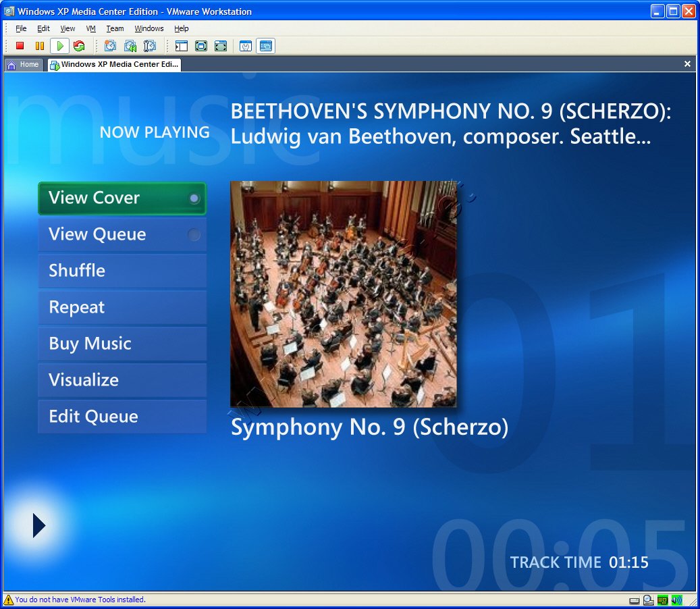This screenshot has width=700, height=609.
Task: Click the "TRACK TIME 01:15" readout
Action: tap(579, 562)
